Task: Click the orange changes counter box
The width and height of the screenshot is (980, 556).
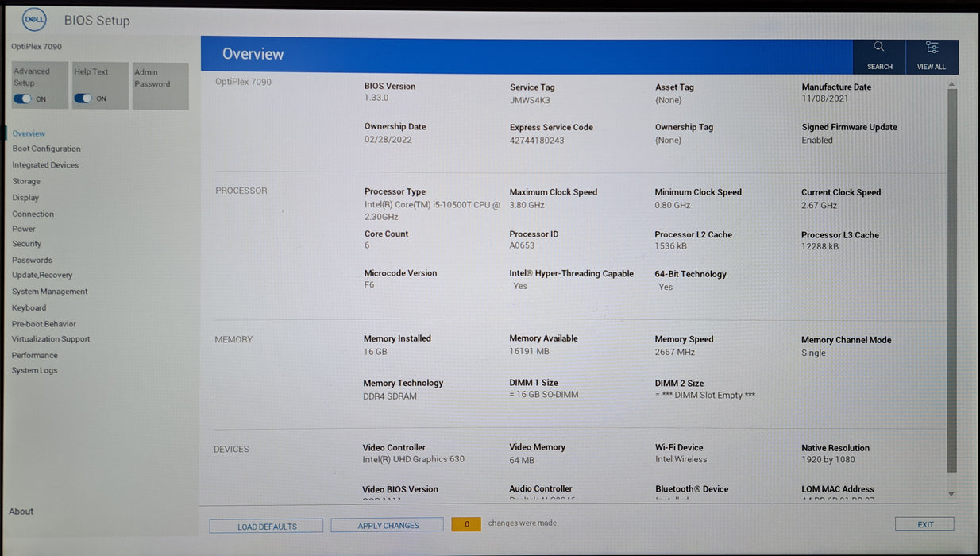Action: pos(466,524)
